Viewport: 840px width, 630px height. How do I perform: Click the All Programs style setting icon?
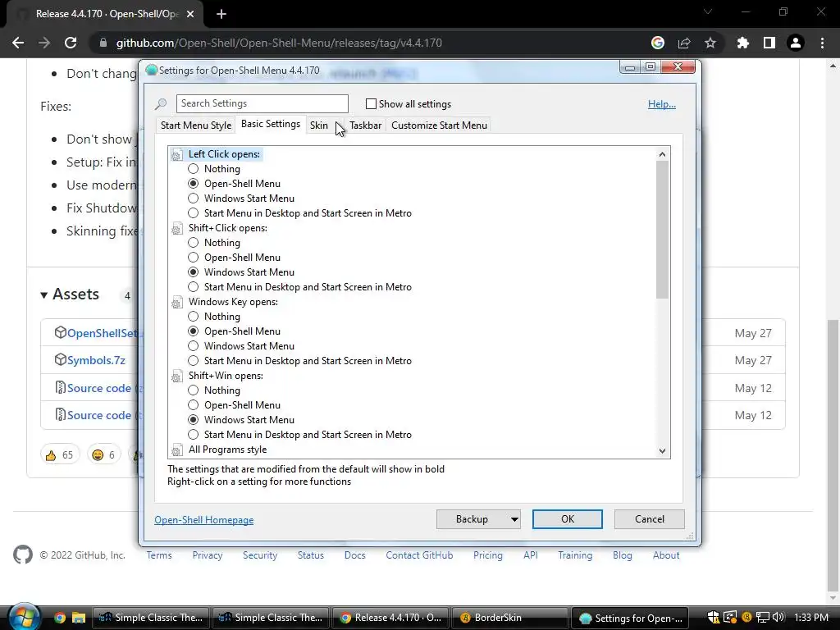tap(176, 450)
